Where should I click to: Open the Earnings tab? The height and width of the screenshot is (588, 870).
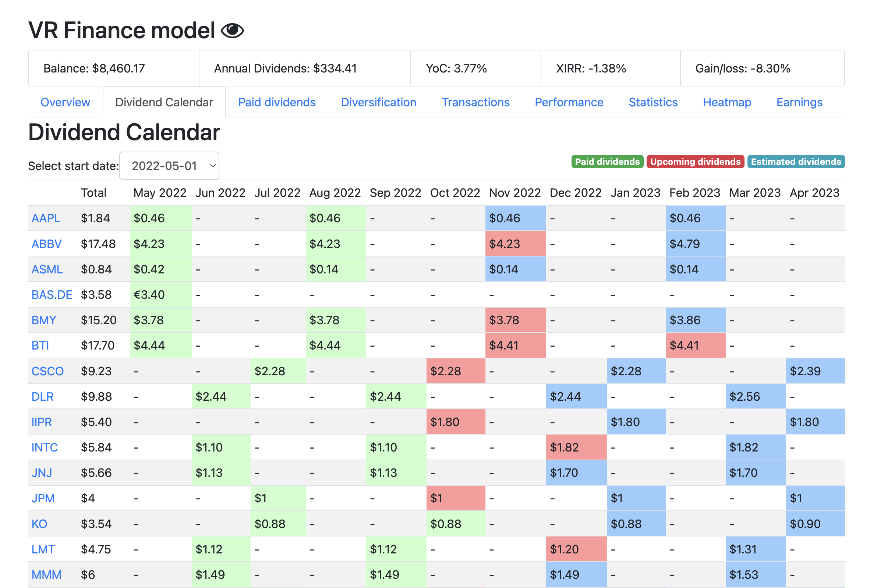click(x=799, y=102)
